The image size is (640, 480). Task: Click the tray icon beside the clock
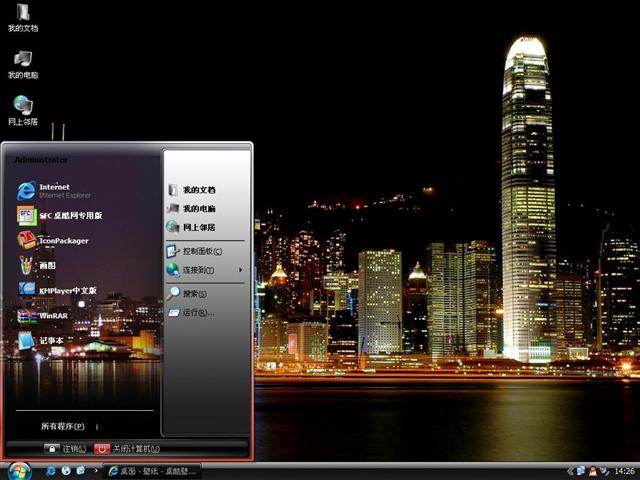click(x=604, y=471)
